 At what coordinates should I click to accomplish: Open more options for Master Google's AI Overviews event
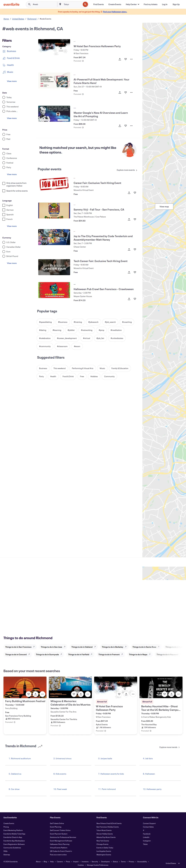(131, 126)
